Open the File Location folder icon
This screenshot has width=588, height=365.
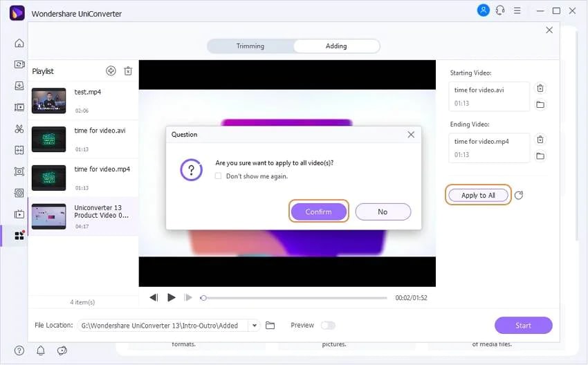point(270,326)
